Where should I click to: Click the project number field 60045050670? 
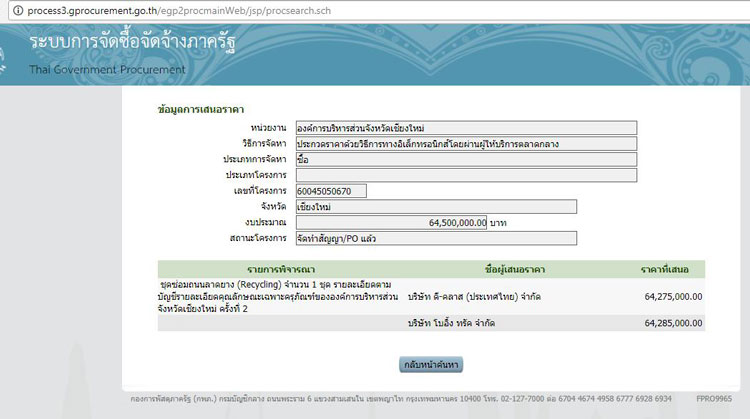[x=324, y=191]
